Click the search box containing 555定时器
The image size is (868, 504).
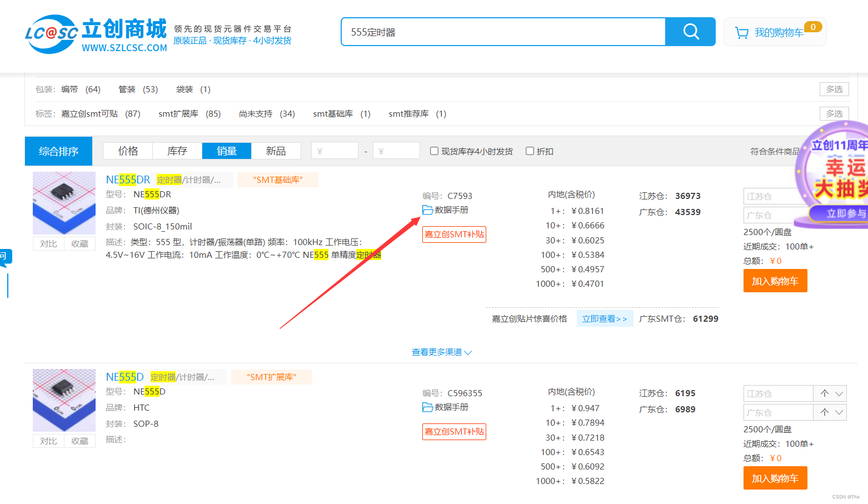point(503,32)
